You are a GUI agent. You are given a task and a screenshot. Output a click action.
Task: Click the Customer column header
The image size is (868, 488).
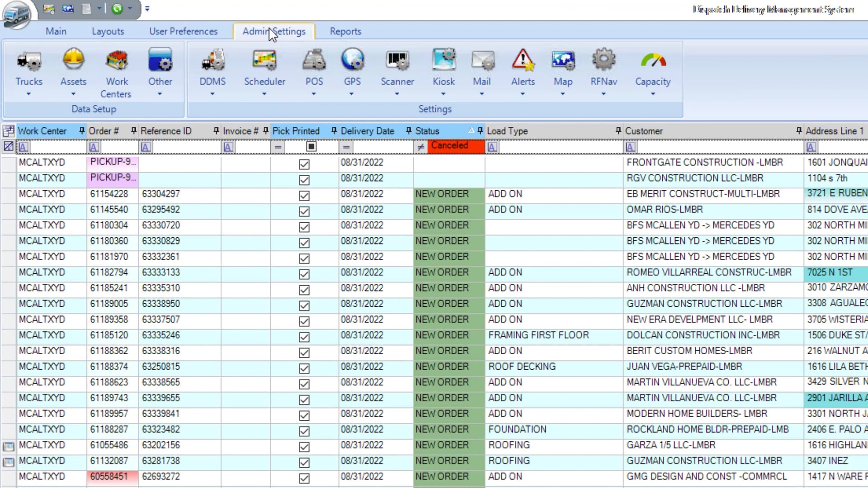pos(644,131)
